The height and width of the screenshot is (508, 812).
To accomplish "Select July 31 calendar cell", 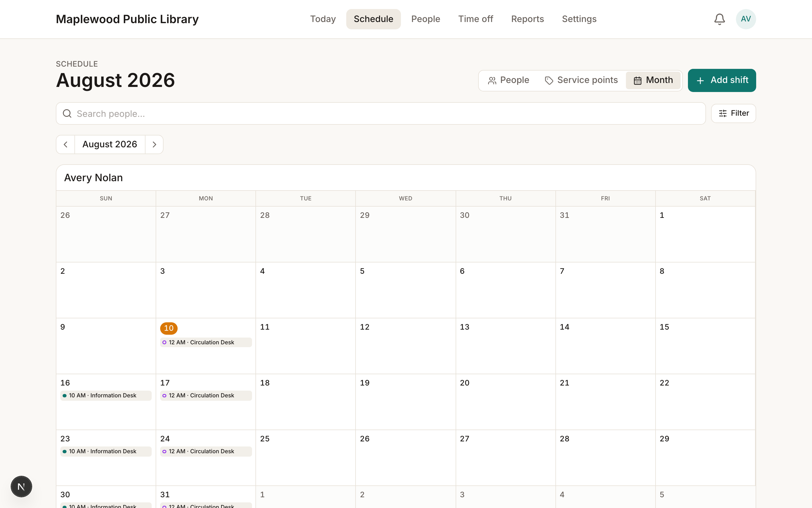I will 605,234.
